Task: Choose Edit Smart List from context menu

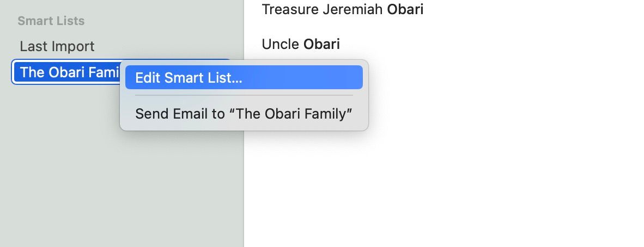Action: (x=189, y=78)
